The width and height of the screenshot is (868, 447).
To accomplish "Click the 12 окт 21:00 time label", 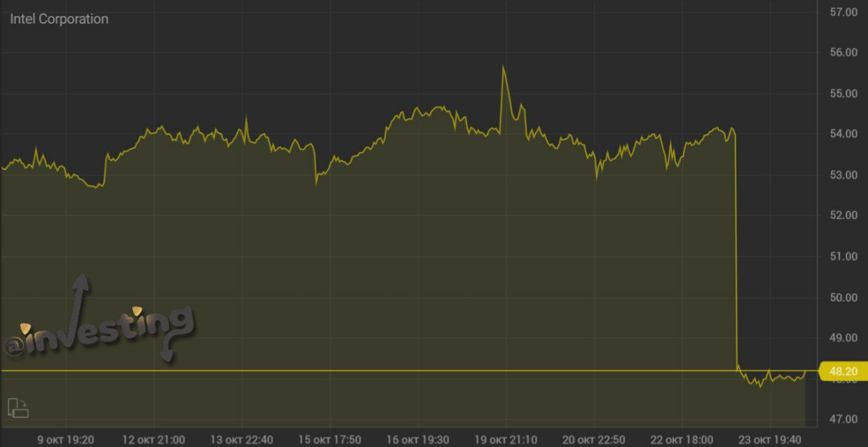I will point(154,440).
